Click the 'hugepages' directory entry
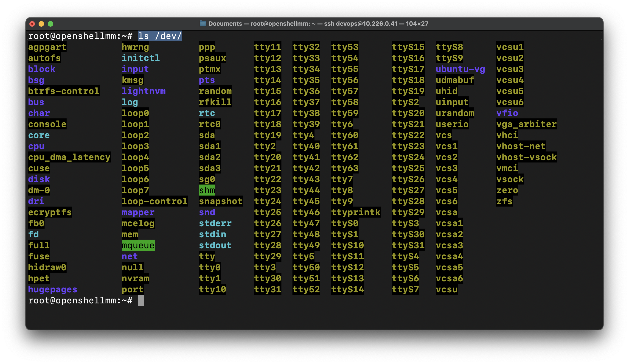The height and width of the screenshot is (364, 629). point(52,289)
